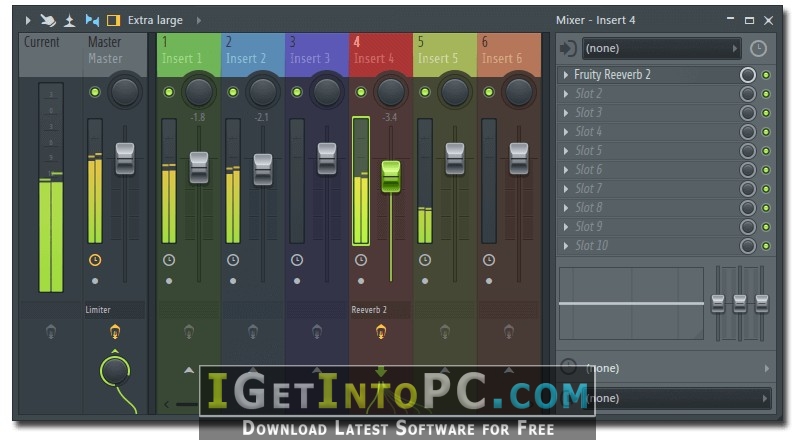Mute the Insert 4 track
795x440 pixels.
point(360,92)
